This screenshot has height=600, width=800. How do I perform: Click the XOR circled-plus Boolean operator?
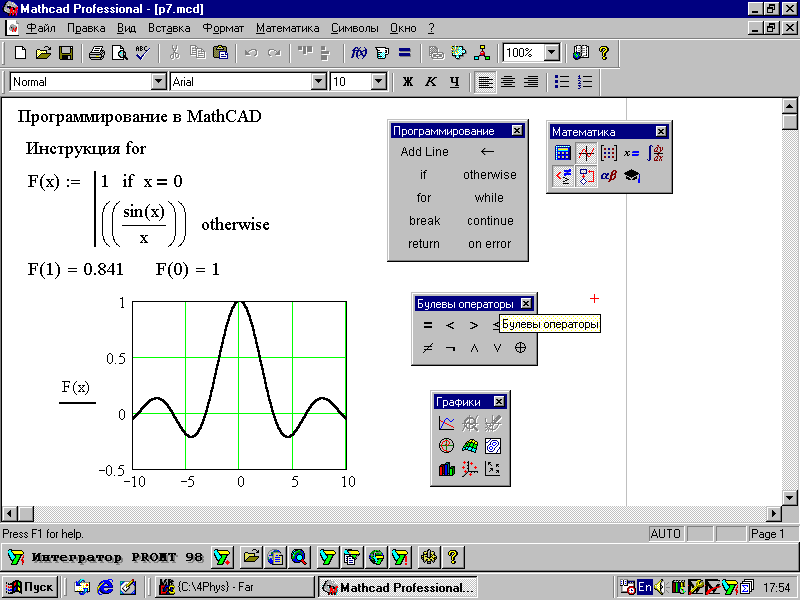click(x=520, y=348)
